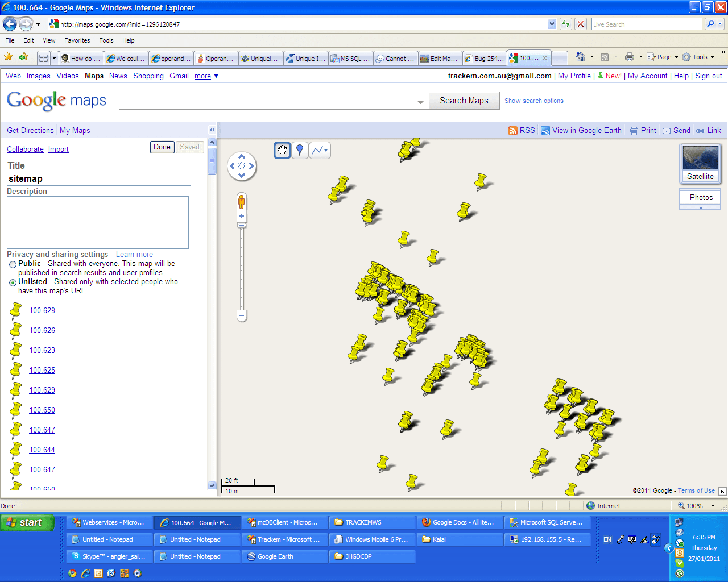Select the hand pan tool on map
Screen dimensions: 728x582
[x=282, y=150]
